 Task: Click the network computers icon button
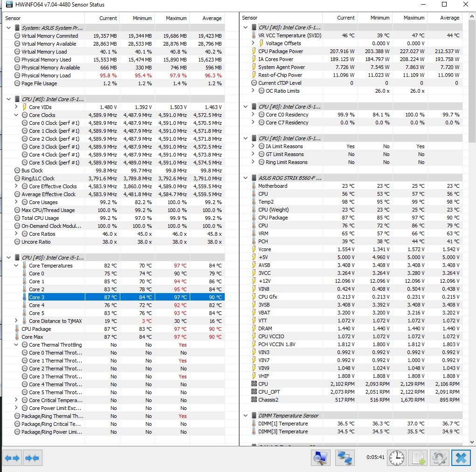[x=345, y=458]
